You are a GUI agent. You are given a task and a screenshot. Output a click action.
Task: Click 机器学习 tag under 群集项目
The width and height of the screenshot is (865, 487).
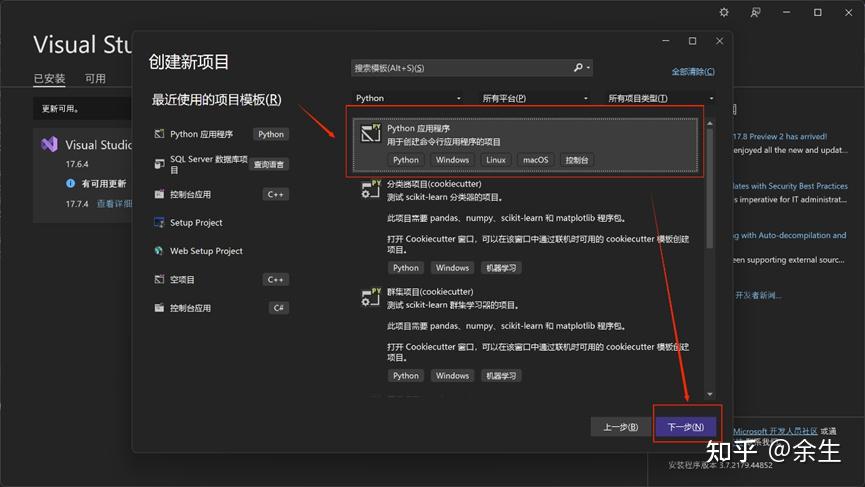point(501,376)
